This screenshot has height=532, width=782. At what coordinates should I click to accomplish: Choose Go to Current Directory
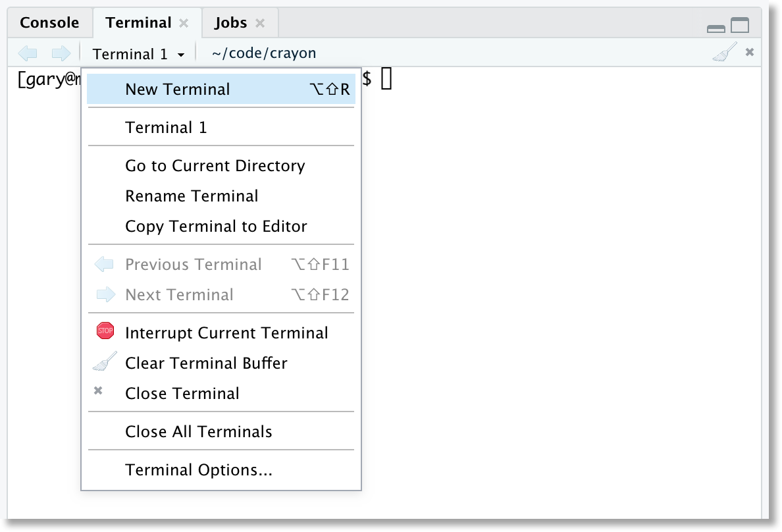coord(215,165)
